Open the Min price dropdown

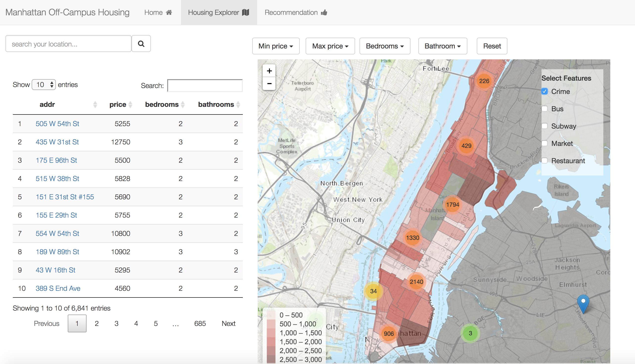point(276,46)
